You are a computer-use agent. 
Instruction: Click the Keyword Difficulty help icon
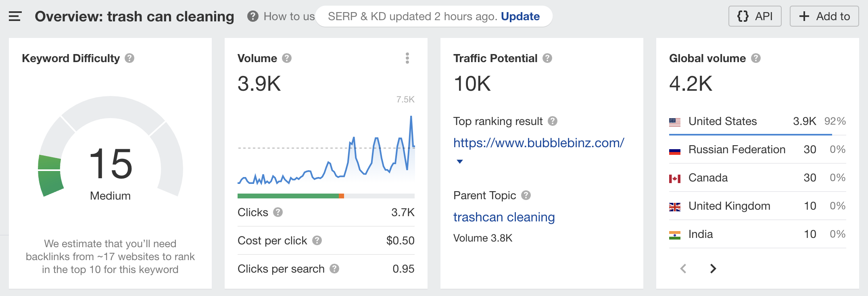129,58
